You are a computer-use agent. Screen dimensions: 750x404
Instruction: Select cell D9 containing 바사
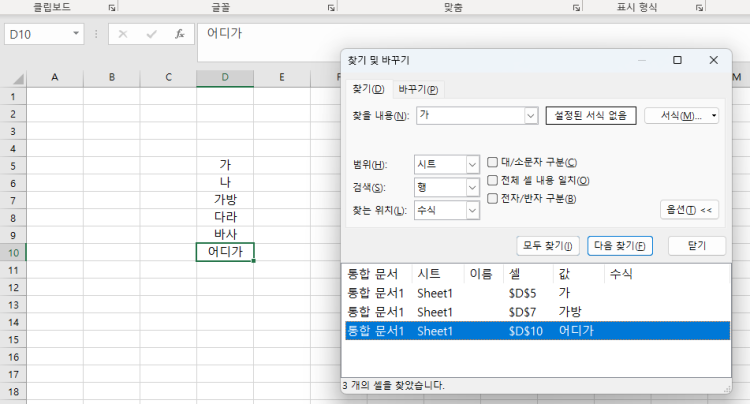pyautogui.click(x=225, y=235)
